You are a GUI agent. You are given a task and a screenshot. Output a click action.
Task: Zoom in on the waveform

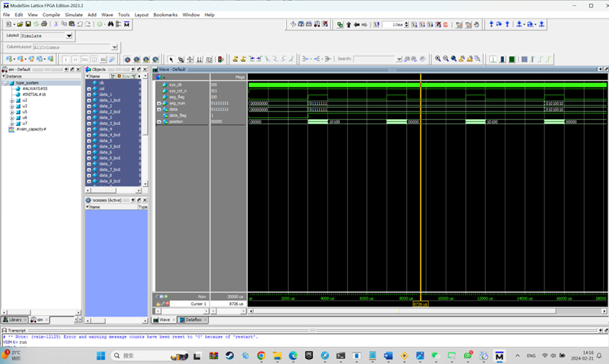tap(438, 59)
